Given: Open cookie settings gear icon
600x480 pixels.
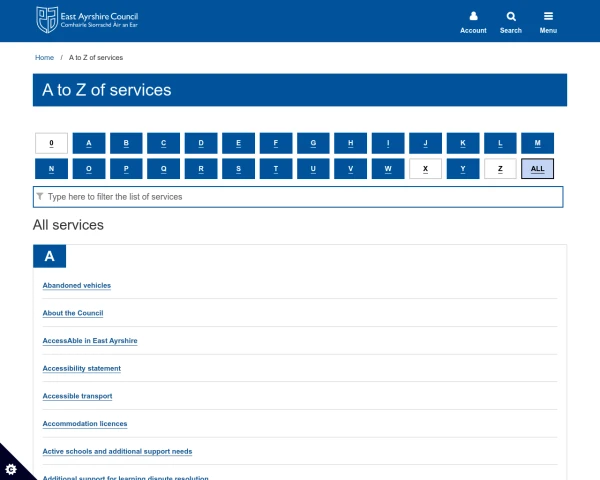Looking at the screenshot, I should (11, 469).
